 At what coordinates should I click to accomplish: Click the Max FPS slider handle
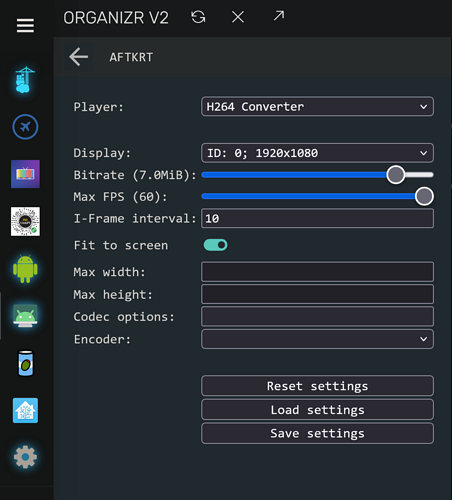click(x=424, y=196)
